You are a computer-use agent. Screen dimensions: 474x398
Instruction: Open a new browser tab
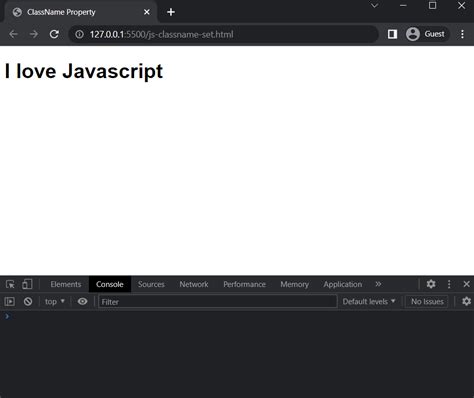171,12
